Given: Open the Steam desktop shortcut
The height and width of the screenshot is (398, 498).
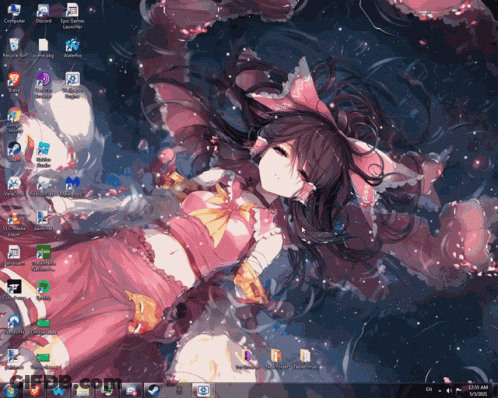Looking at the screenshot, I should (14, 151).
